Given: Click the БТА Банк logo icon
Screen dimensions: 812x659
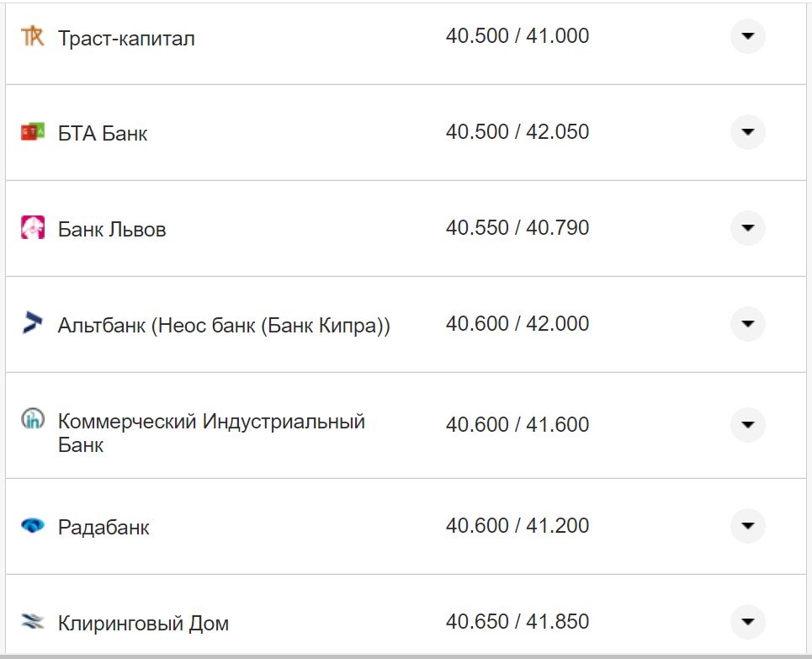Looking at the screenshot, I should tap(32, 132).
